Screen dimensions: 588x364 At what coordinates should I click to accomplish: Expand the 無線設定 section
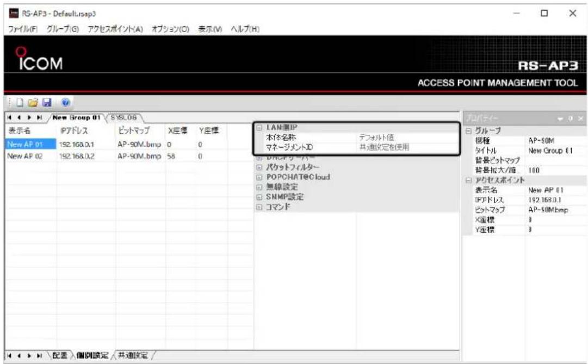(259, 187)
